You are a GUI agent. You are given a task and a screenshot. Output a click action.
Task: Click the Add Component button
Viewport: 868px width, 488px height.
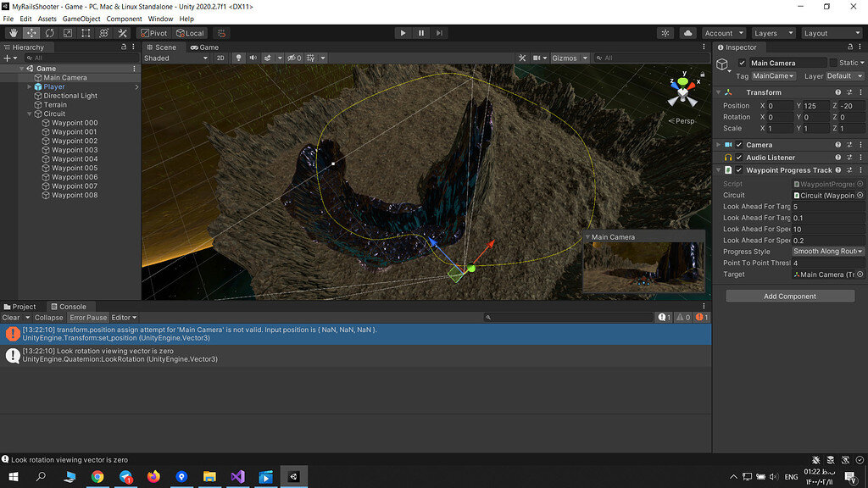coord(789,297)
